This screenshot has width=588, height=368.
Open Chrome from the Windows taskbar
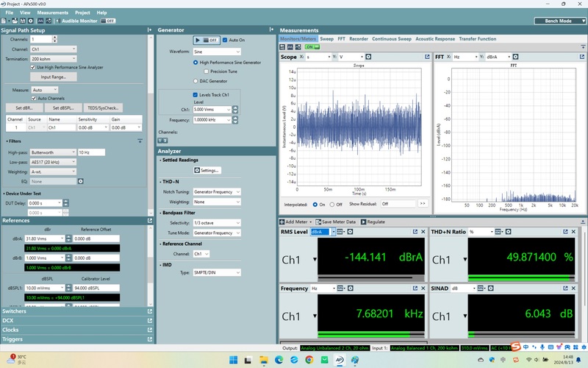pyautogui.click(x=309, y=360)
